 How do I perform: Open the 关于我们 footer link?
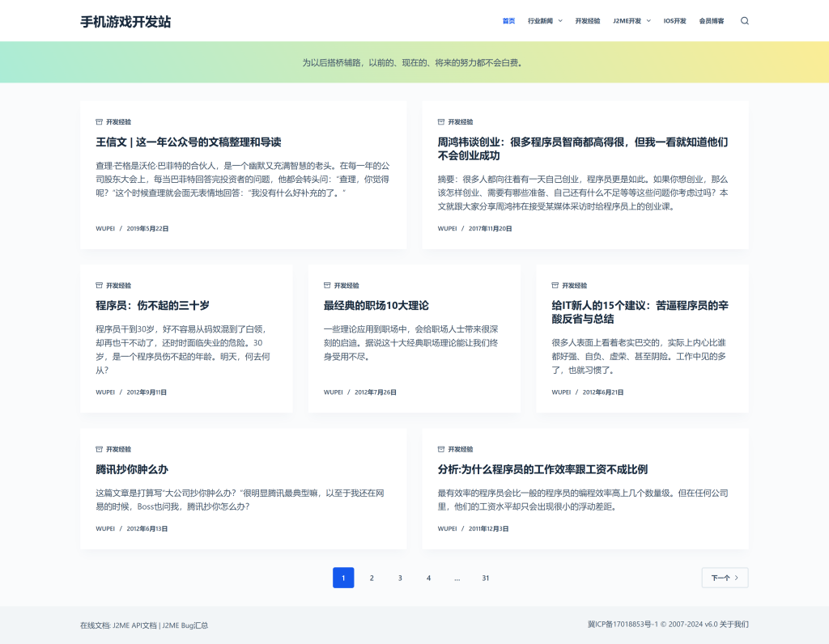734,625
